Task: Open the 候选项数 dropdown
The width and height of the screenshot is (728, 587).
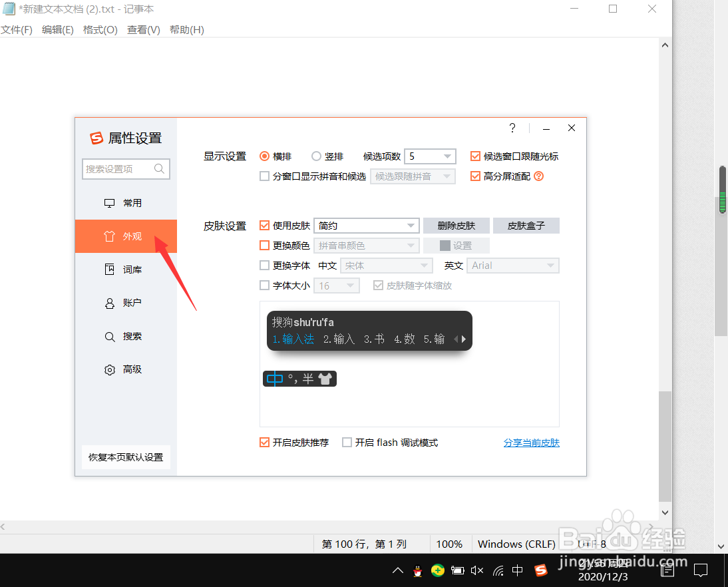Action: pyautogui.click(x=449, y=156)
